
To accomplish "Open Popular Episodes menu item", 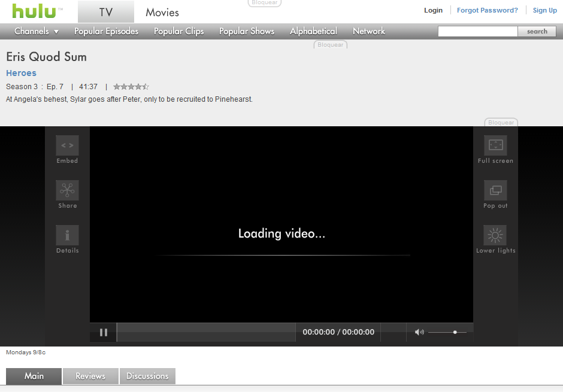I will (x=106, y=31).
